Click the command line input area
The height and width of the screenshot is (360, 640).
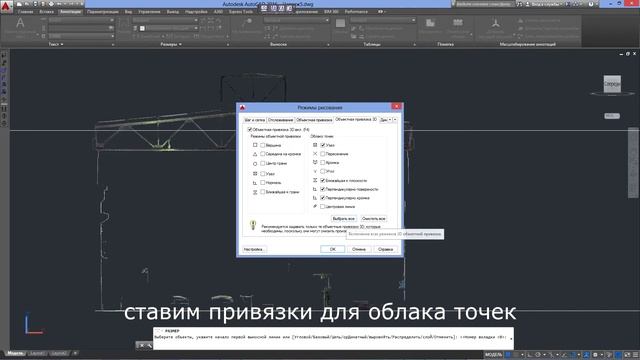coord(333,337)
